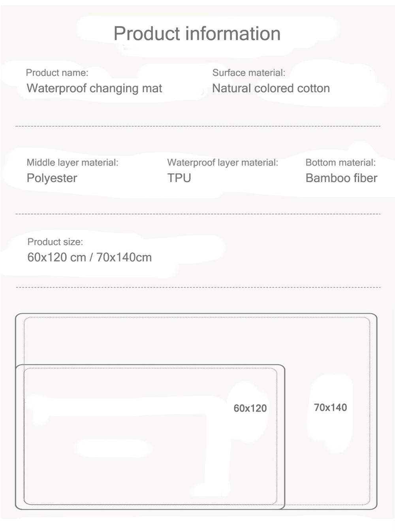Click the TPU value text
This screenshot has width=395, height=532.
(179, 178)
